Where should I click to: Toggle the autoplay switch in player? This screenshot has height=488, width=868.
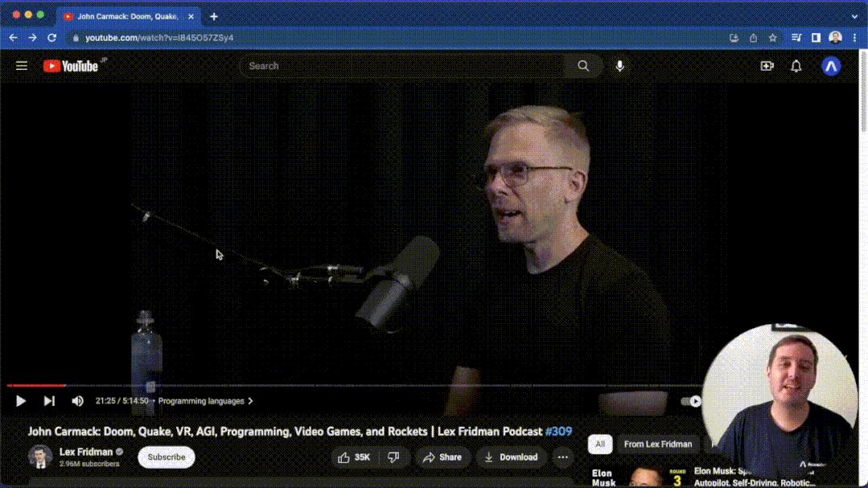point(691,401)
